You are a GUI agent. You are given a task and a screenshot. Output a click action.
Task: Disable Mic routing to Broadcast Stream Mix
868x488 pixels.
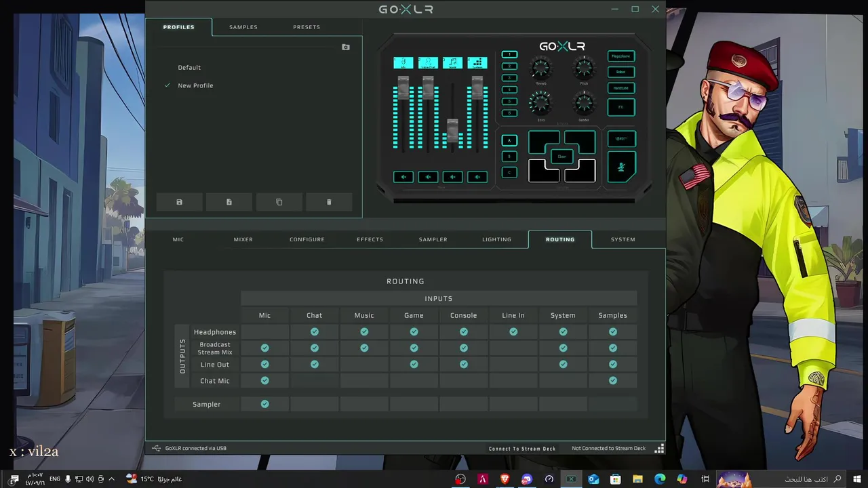pos(264,348)
